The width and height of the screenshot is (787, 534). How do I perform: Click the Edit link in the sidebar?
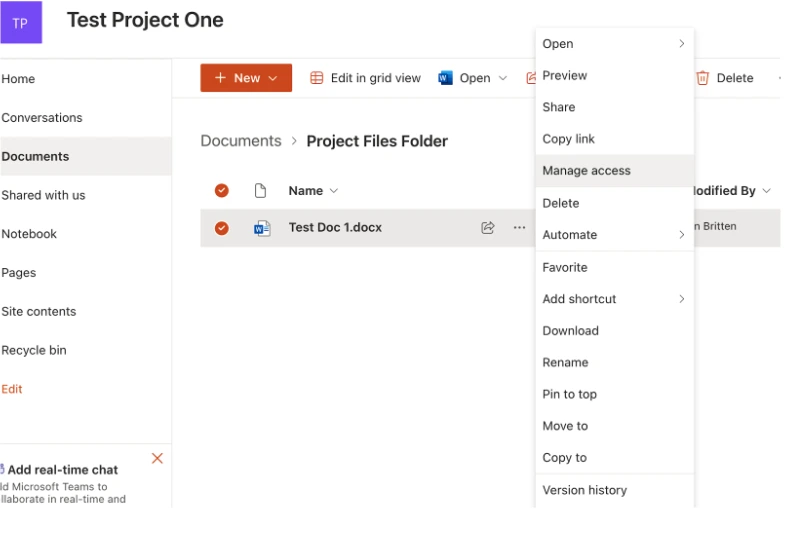pyautogui.click(x=12, y=389)
